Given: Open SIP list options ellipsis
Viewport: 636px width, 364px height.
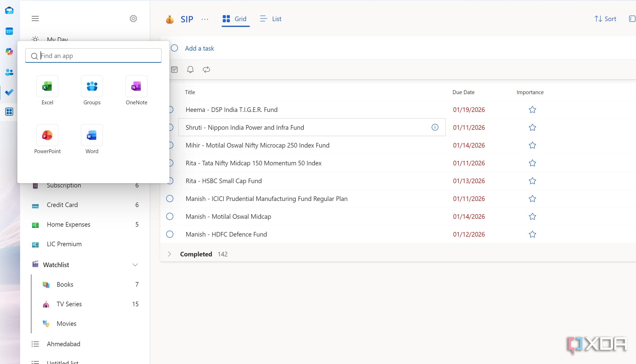Looking at the screenshot, I should point(205,19).
